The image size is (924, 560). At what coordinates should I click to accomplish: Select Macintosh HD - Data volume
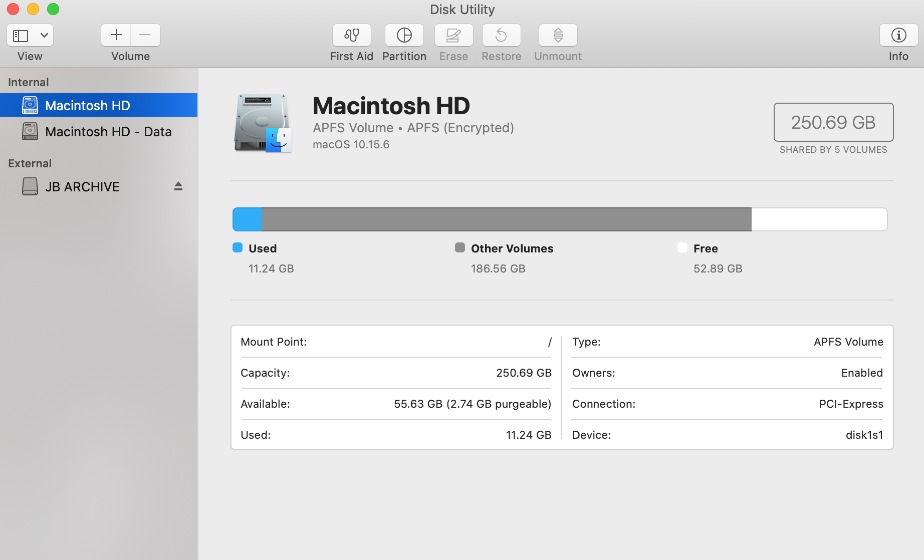tap(108, 132)
